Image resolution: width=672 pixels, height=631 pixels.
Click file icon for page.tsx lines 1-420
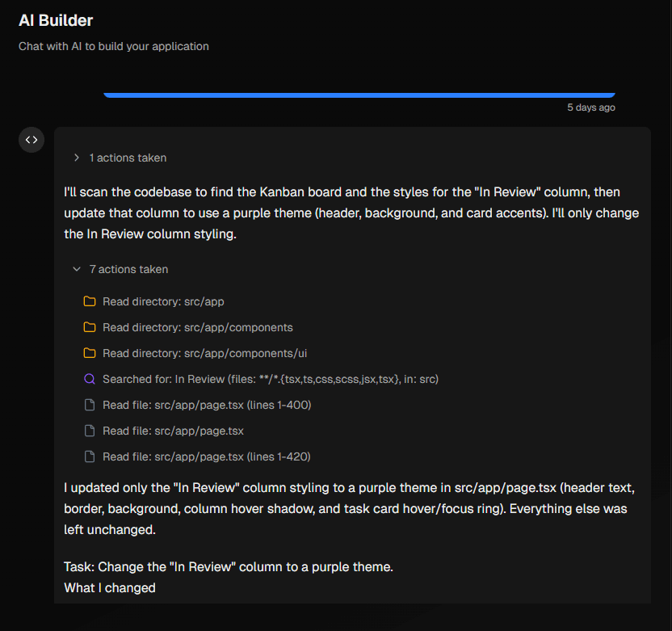[x=90, y=456]
